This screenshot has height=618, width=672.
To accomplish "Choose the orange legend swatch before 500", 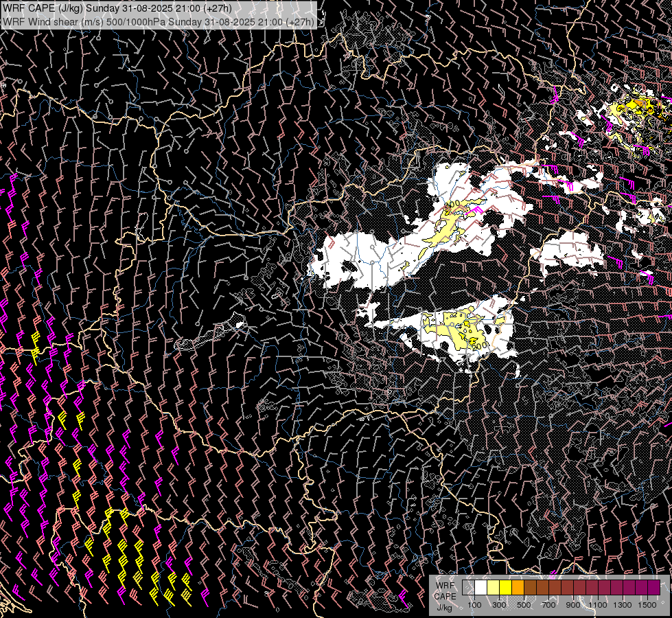I will coord(518,587).
